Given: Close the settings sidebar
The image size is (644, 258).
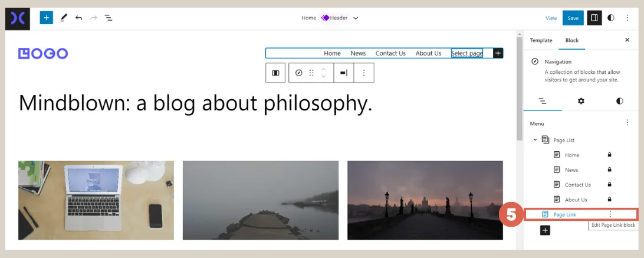Looking at the screenshot, I should pos(627,40).
